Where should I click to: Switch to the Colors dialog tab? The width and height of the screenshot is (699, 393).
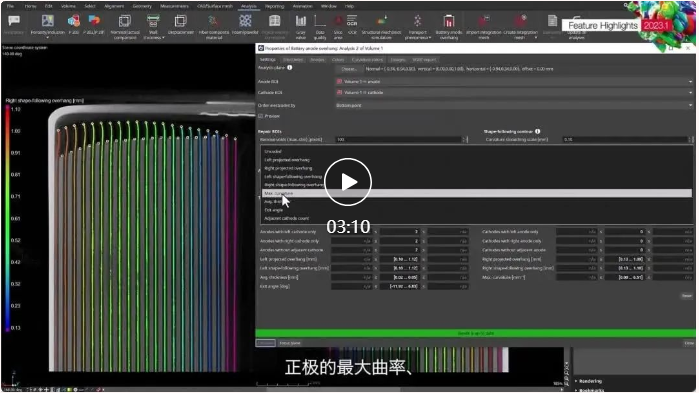(x=338, y=60)
